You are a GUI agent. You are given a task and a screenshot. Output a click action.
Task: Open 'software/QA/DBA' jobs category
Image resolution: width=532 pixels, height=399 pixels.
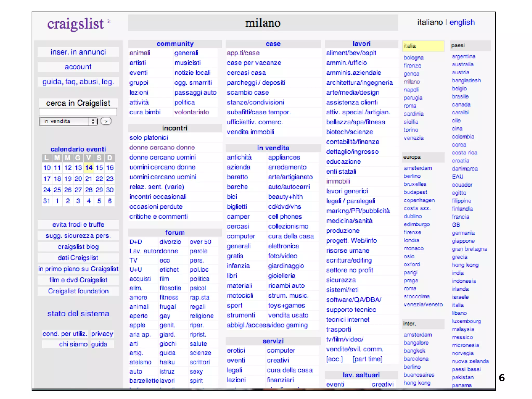coord(354,300)
